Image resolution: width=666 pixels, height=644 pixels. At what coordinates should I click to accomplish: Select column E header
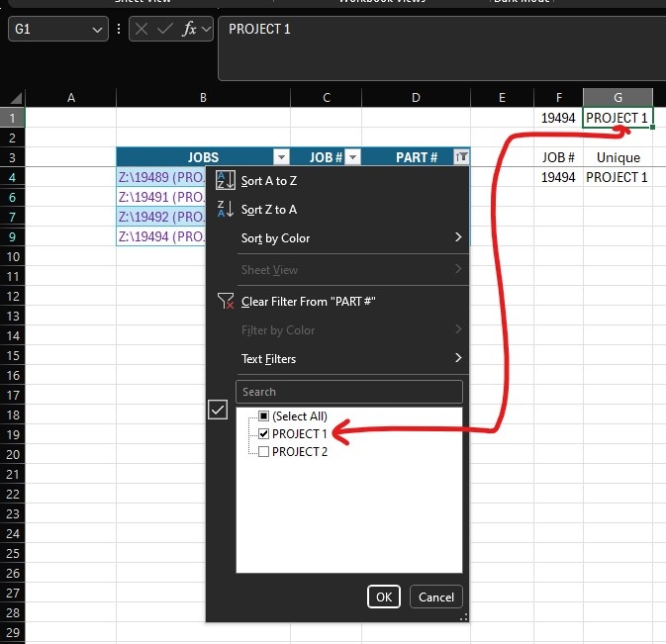502,98
